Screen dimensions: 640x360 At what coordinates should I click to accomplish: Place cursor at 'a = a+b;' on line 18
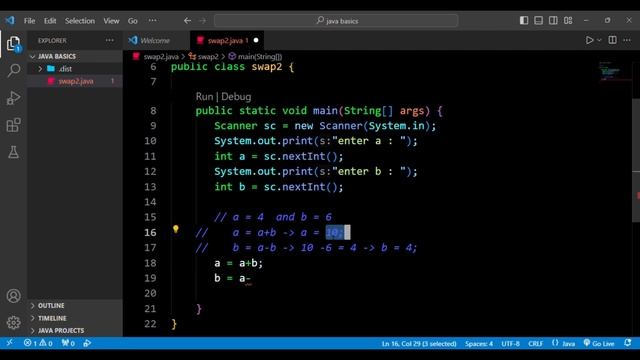[239, 263]
